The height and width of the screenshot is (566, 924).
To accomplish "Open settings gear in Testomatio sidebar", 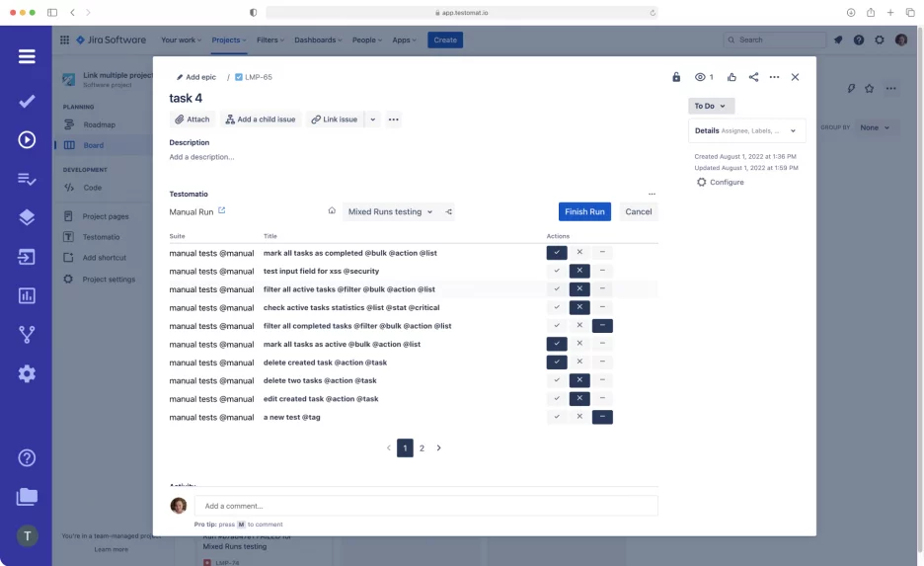I will [27, 373].
